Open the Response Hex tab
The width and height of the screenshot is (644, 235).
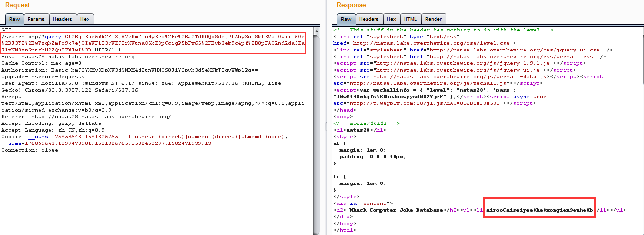coord(391,19)
